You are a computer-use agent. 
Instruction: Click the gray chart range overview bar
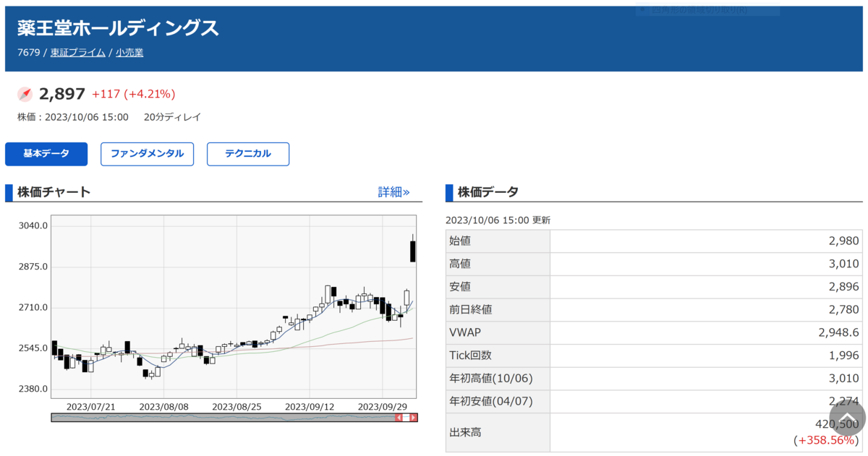223,418
